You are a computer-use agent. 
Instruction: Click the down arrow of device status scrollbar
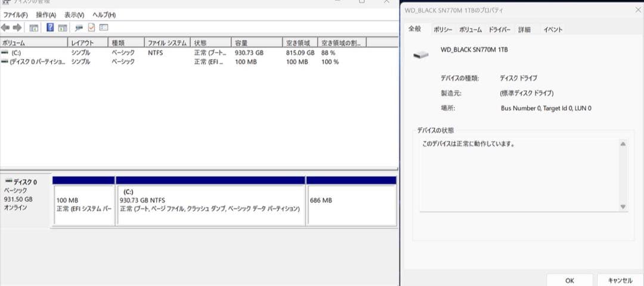tap(623, 207)
